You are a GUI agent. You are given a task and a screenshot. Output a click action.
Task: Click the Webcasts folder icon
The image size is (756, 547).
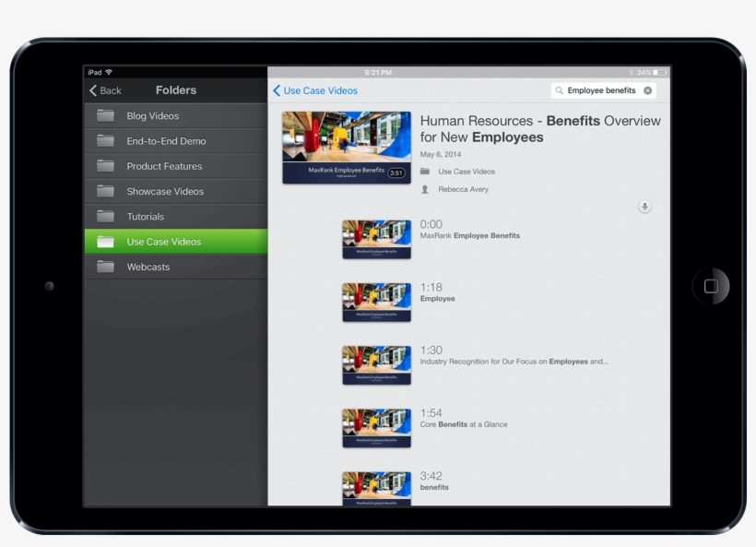click(106, 268)
